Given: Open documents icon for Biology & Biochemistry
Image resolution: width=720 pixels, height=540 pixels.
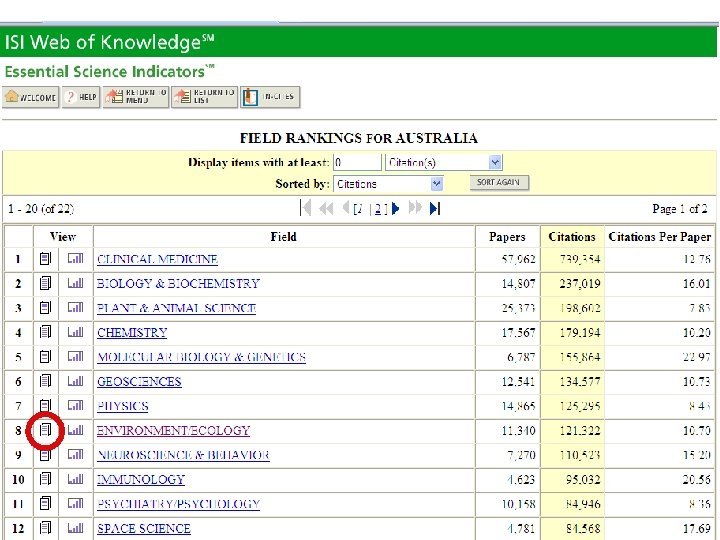Looking at the screenshot, I should click(45, 283).
